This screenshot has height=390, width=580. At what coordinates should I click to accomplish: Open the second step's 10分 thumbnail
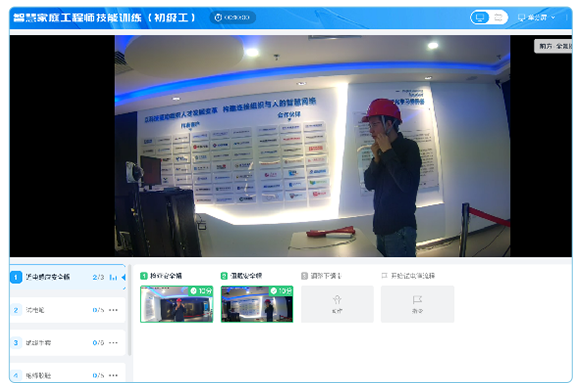coord(257,304)
